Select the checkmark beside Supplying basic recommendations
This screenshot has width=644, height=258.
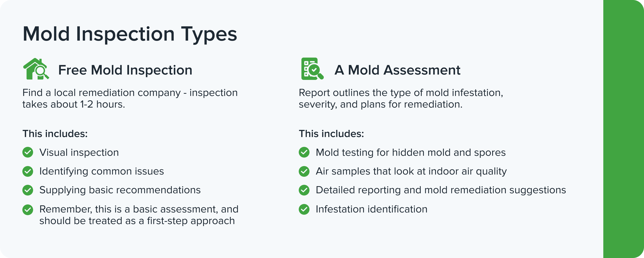(28, 190)
